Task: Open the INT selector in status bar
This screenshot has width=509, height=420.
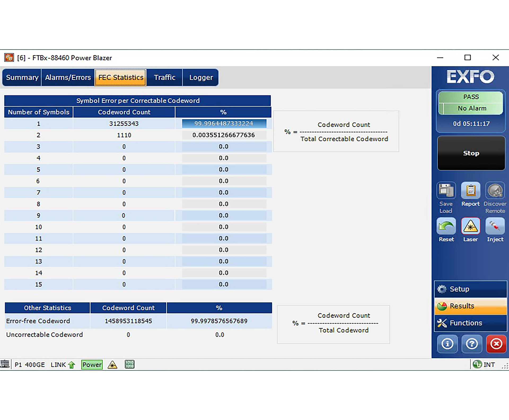Action: tap(485, 364)
